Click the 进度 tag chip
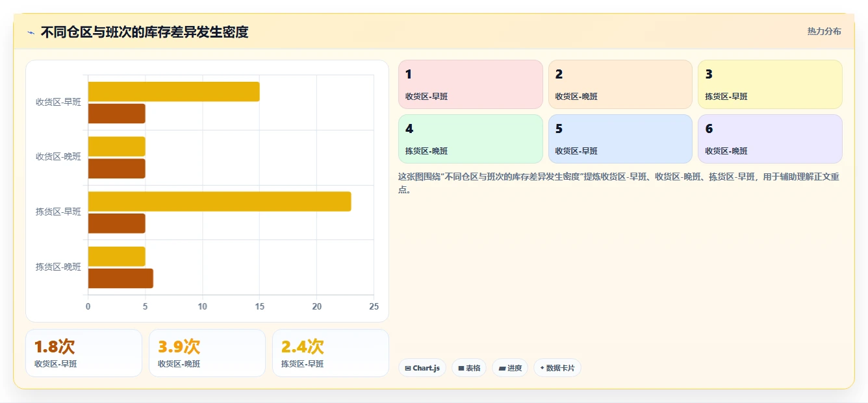The height and width of the screenshot is (403, 868). [x=510, y=368]
